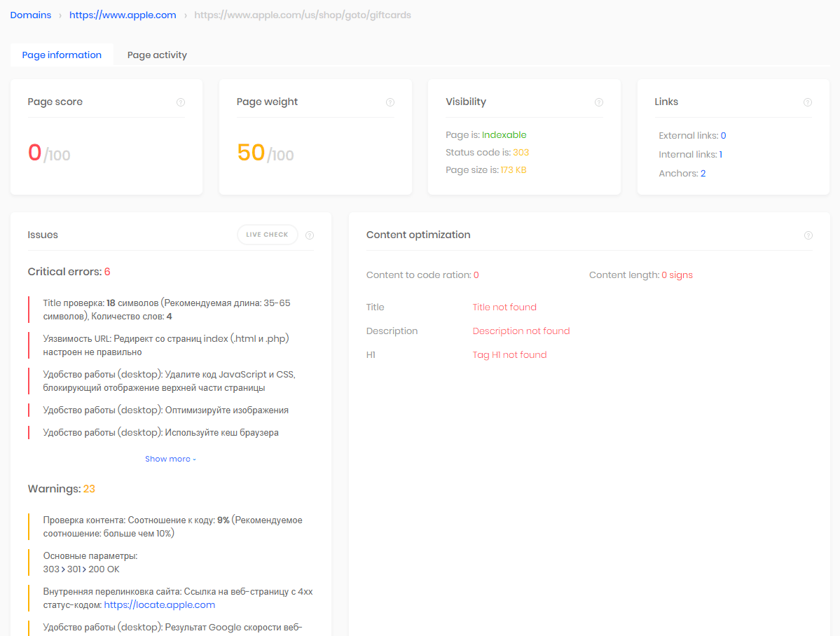
Task: Expand critical errors with Show more
Action: [x=170, y=459]
